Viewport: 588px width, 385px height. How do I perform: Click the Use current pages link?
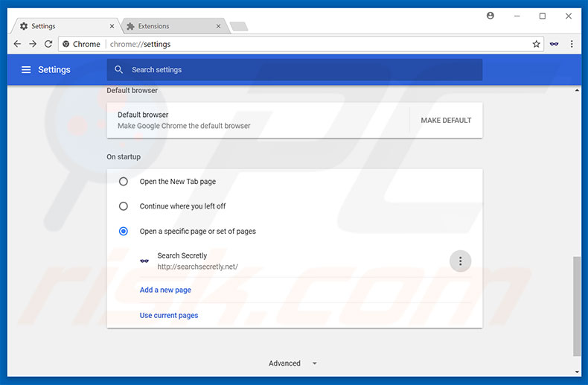169,315
